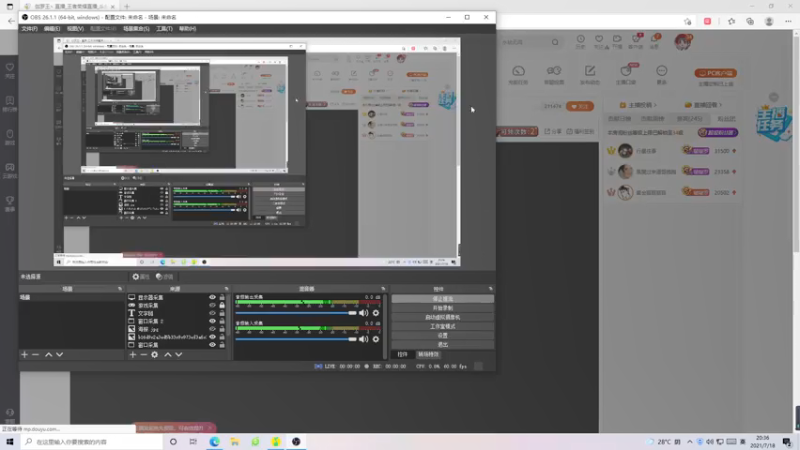Open the 工具(T) menu in OBS
800x450 pixels.
(164, 29)
